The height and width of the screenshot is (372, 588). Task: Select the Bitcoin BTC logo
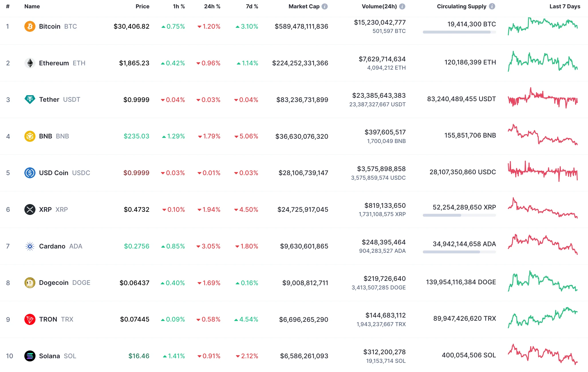pos(30,26)
